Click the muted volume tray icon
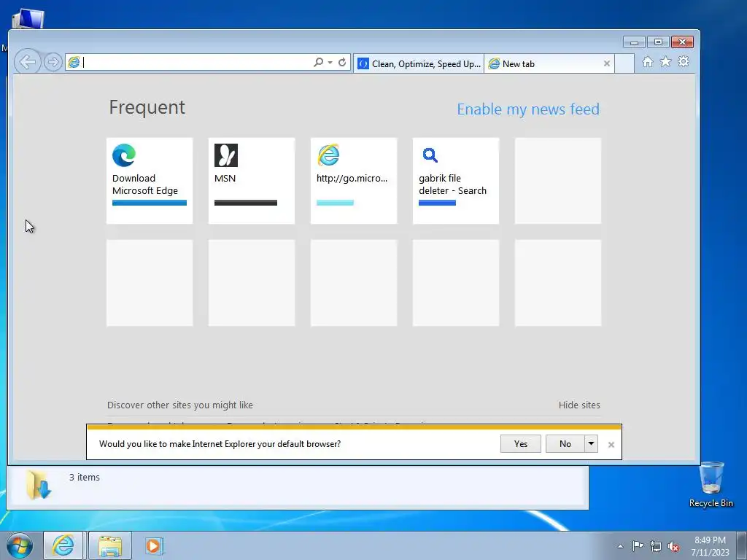 [x=673, y=546]
